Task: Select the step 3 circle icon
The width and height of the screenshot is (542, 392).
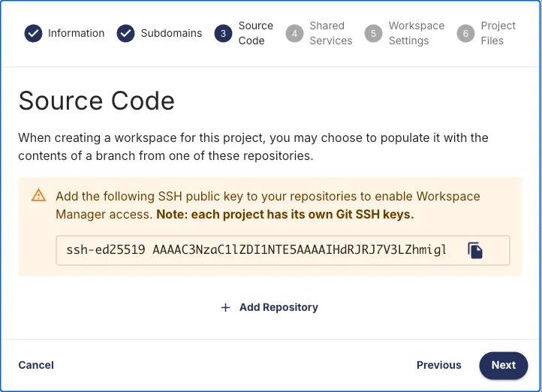Action: (223, 33)
